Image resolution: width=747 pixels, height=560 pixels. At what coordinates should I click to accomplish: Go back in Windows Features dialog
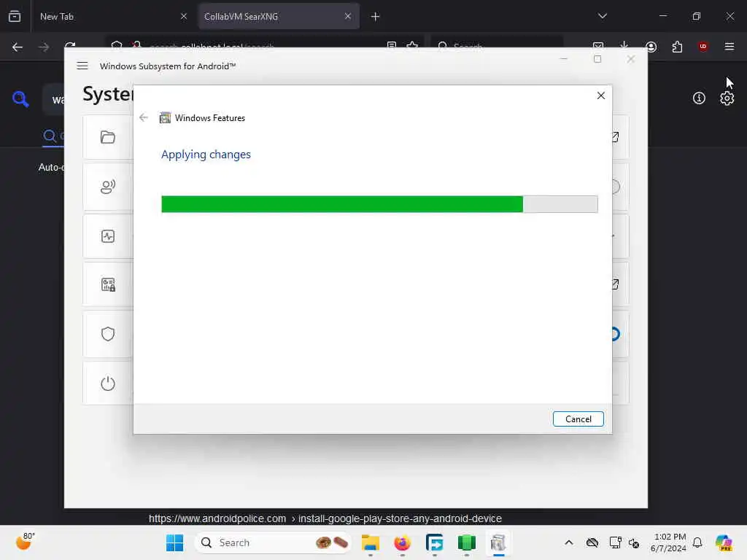point(144,117)
